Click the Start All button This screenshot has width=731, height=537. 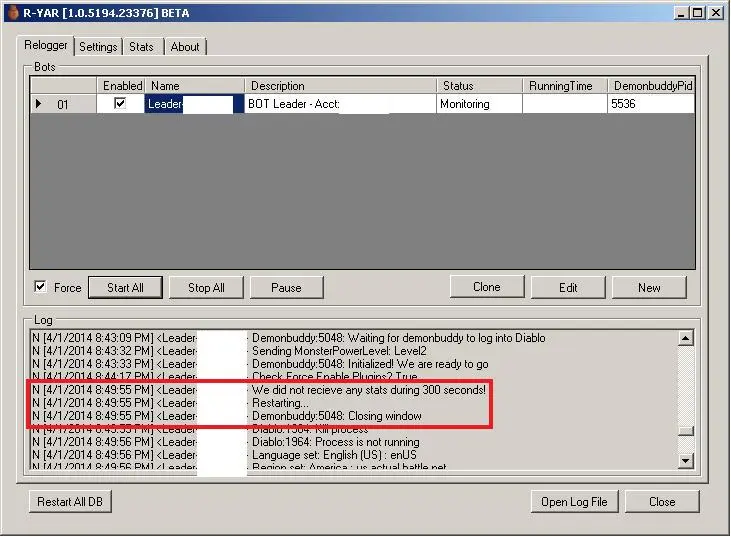(125, 288)
